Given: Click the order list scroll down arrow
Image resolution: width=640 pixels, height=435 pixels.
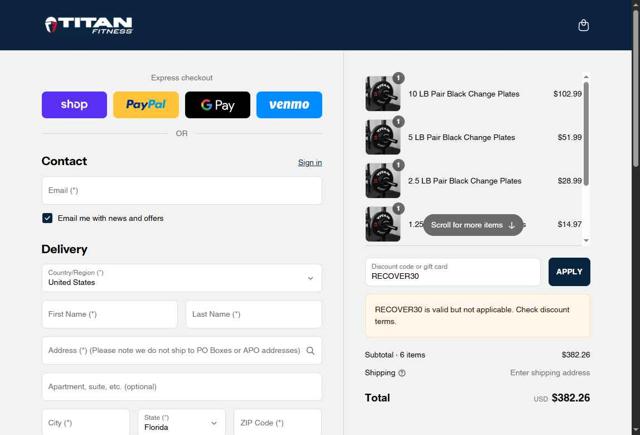Looking at the screenshot, I should point(586,241).
